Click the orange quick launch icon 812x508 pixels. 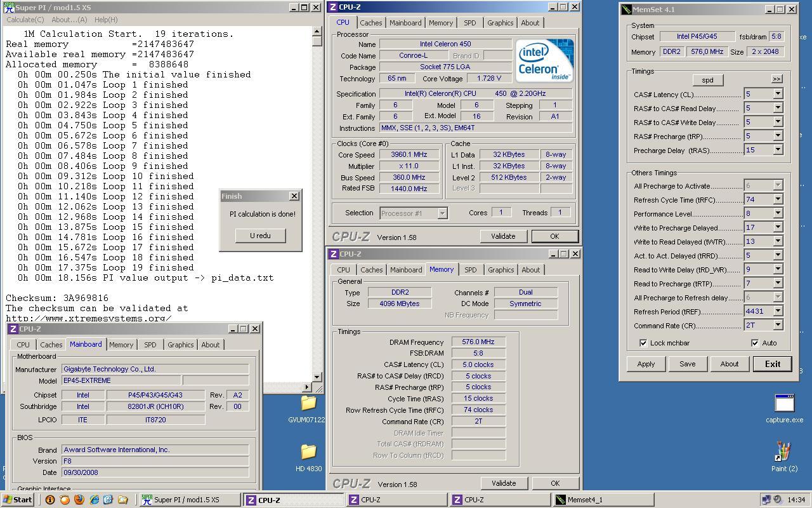point(64,500)
